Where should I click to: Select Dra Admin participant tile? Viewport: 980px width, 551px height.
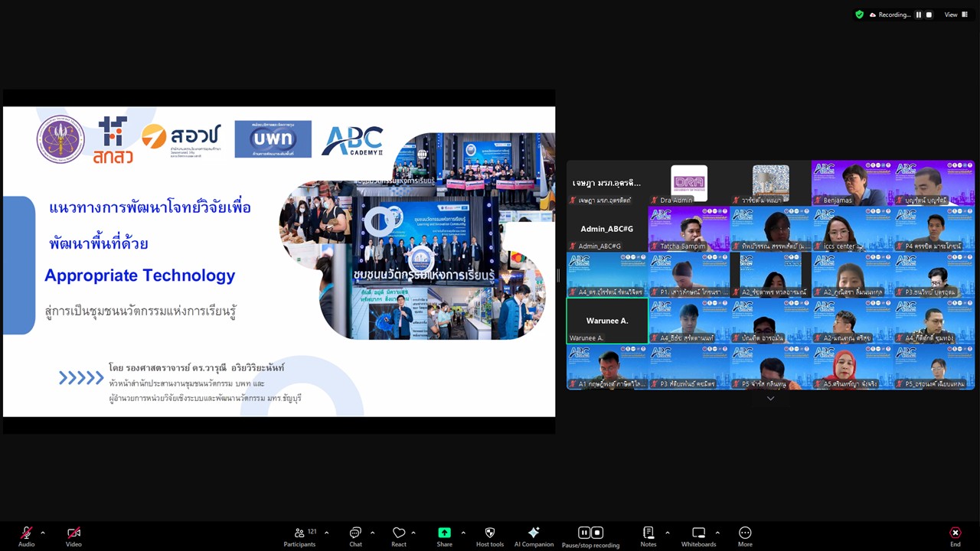689,183
